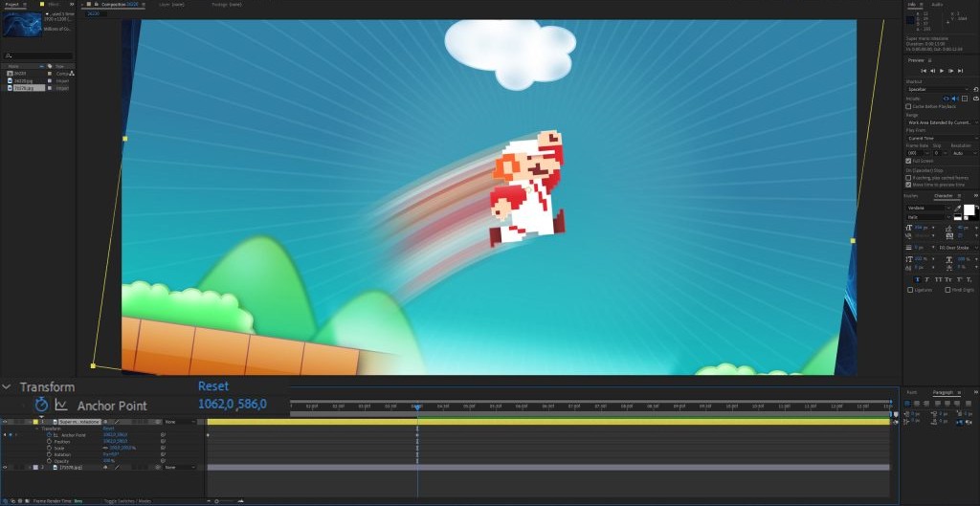Click expression pick whip for Anchor Point row
Image resolution: width=980 pixels, height=506 pixels.
point(163,435)
